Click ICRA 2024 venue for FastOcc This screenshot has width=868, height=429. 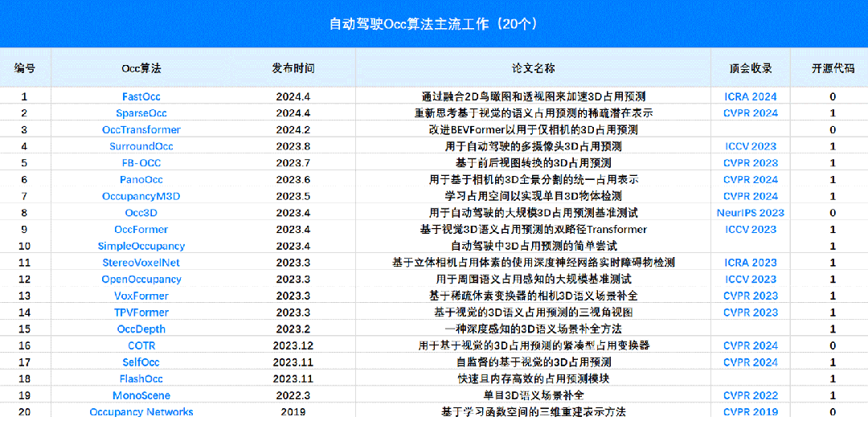click(x=751, y=97)
